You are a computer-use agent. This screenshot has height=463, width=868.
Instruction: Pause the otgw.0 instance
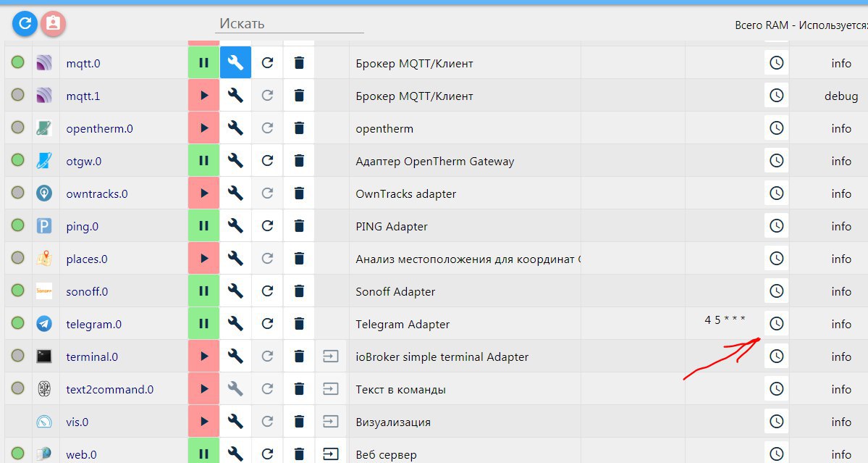tap(203, 161)
